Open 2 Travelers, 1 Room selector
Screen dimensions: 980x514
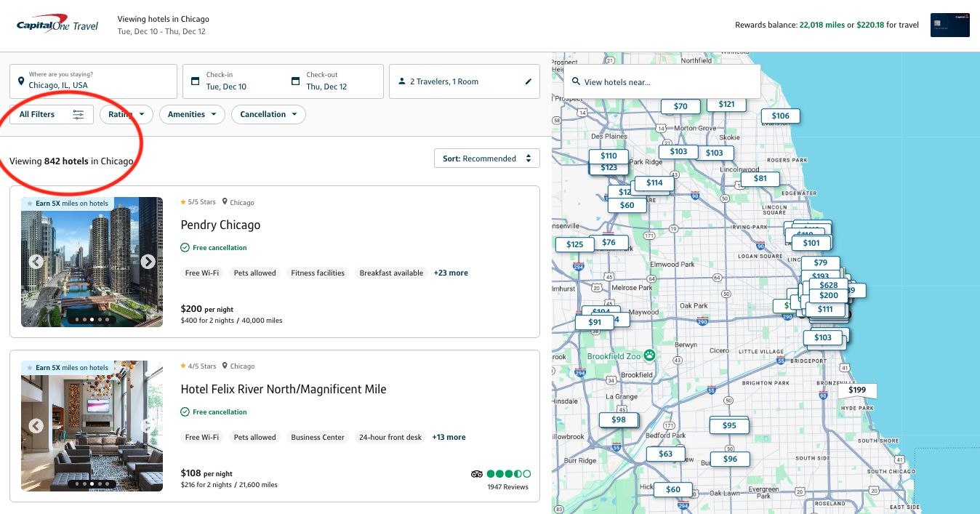coord(465,81)
